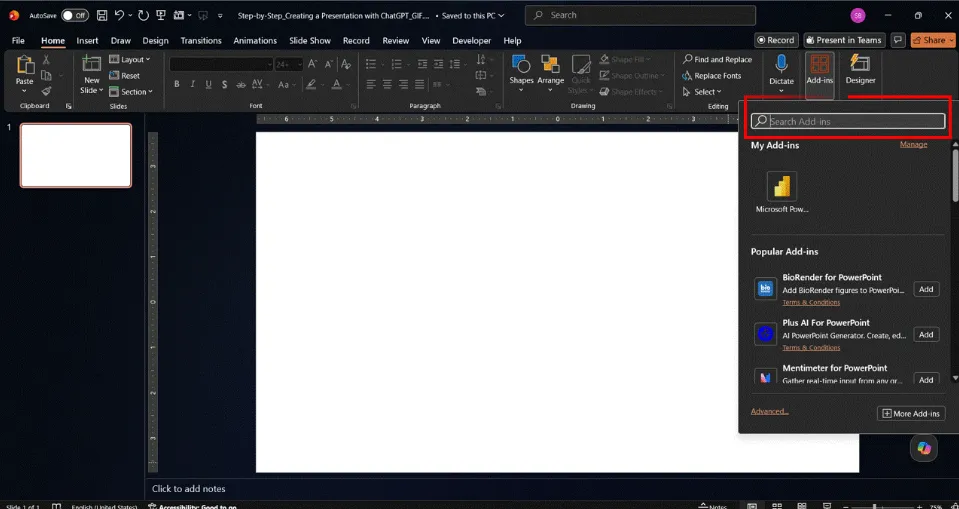Click the Copilot icon near slide corner
Screen dimensions: 959x509
coord(924,448)
